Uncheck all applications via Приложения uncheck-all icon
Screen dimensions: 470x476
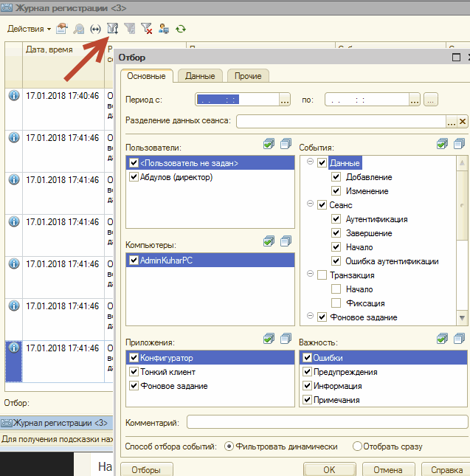286,339
